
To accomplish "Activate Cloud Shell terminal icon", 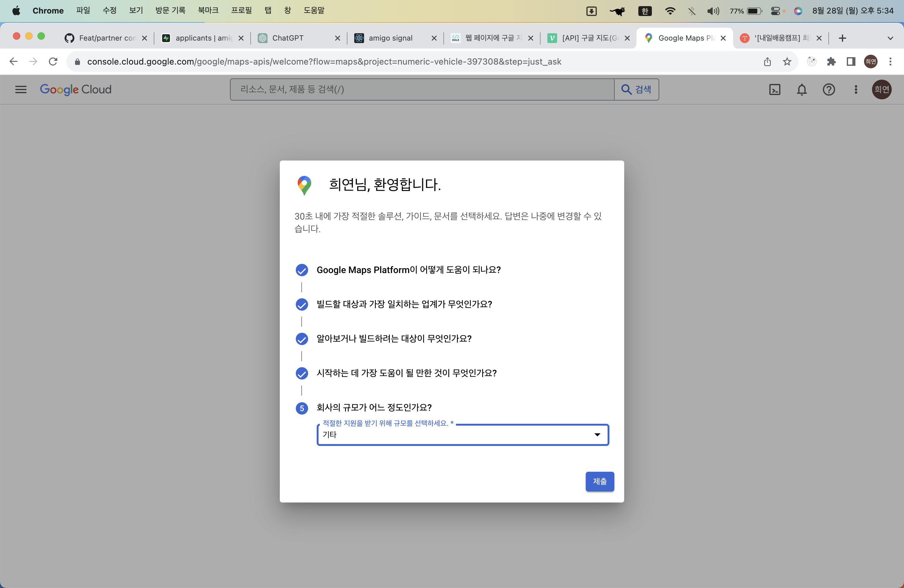I will click(x=775, y=89).
